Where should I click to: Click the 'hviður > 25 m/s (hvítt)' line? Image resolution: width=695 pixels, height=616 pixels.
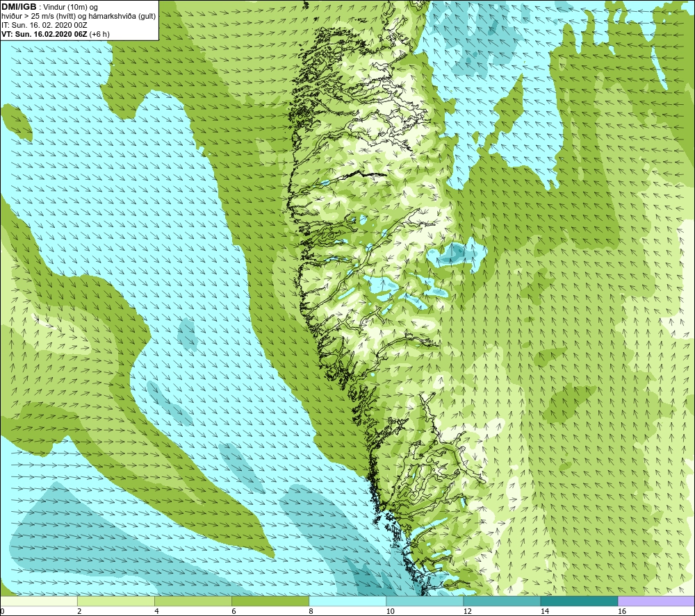pos(38,17)
